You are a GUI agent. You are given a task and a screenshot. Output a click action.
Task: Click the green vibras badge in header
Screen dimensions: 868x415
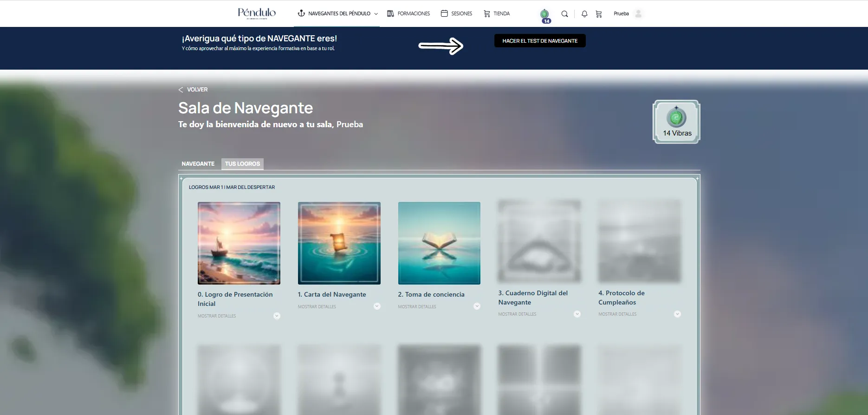[x=545, y=16]
